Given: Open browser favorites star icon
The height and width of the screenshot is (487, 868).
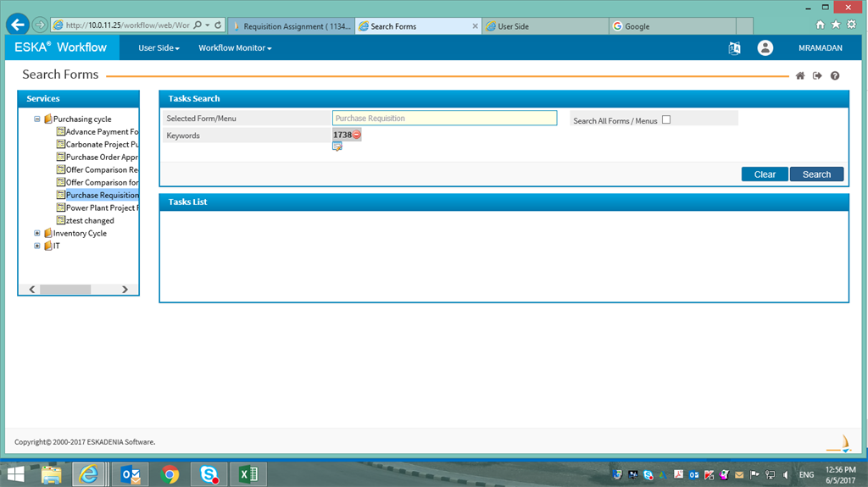Looking at the screenshot, I should (x=836, y=25).
